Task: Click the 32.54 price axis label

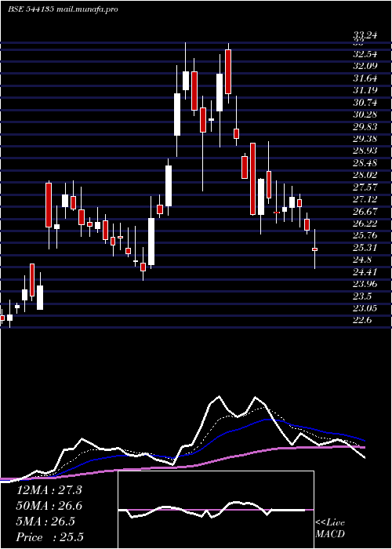Action: (x=365, y=55)
